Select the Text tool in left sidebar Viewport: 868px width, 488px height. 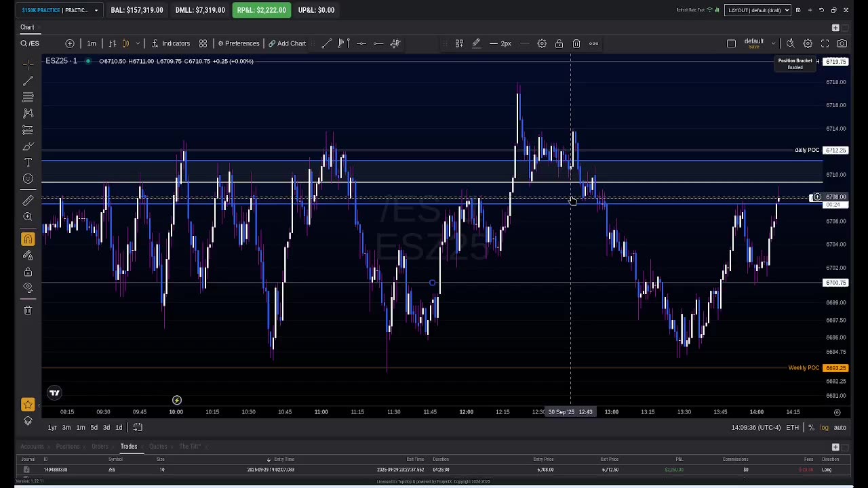(x=28, y=163)
